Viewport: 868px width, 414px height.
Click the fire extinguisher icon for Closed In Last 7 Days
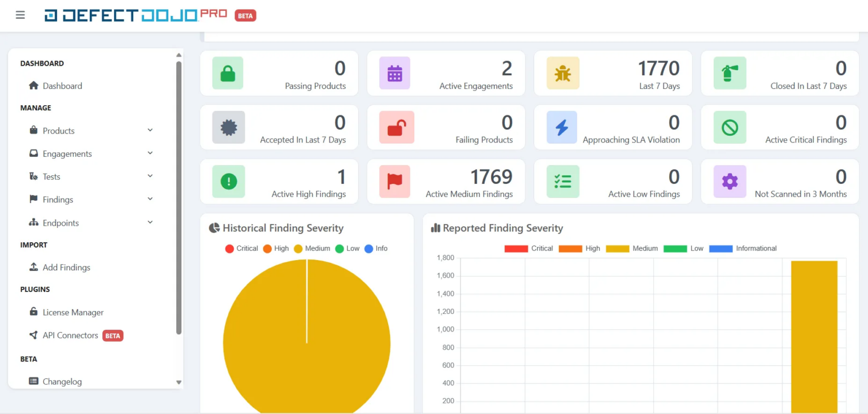(x=729, y=73)
